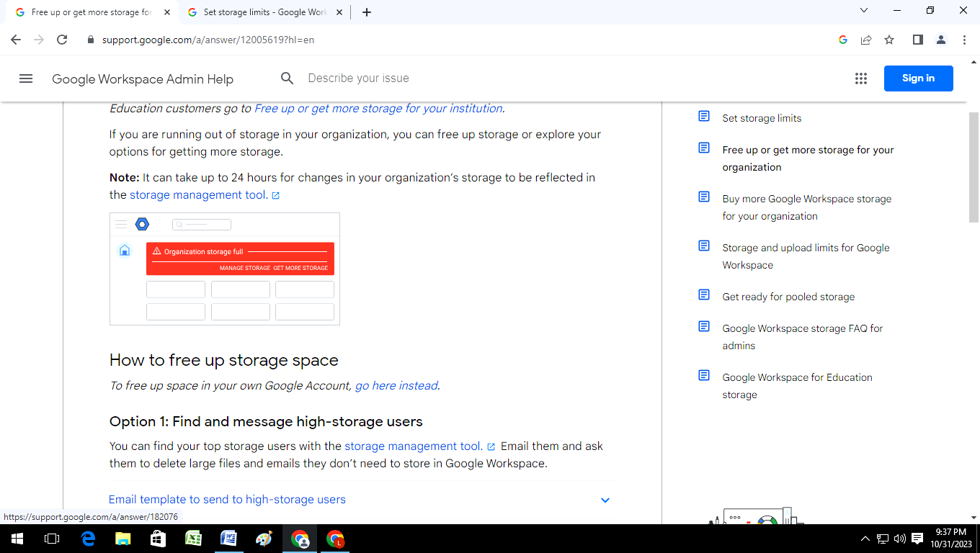The height and width of the screenshot is (553, 980).
Task: Launch Internet Explorer from taskbar
Action: (88, 539)
